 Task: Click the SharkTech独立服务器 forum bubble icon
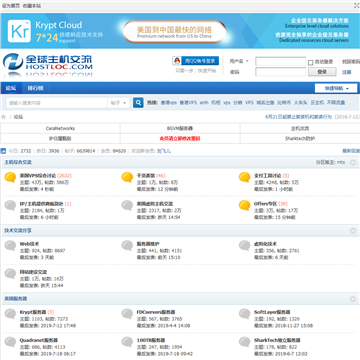[x=244, y=342]
